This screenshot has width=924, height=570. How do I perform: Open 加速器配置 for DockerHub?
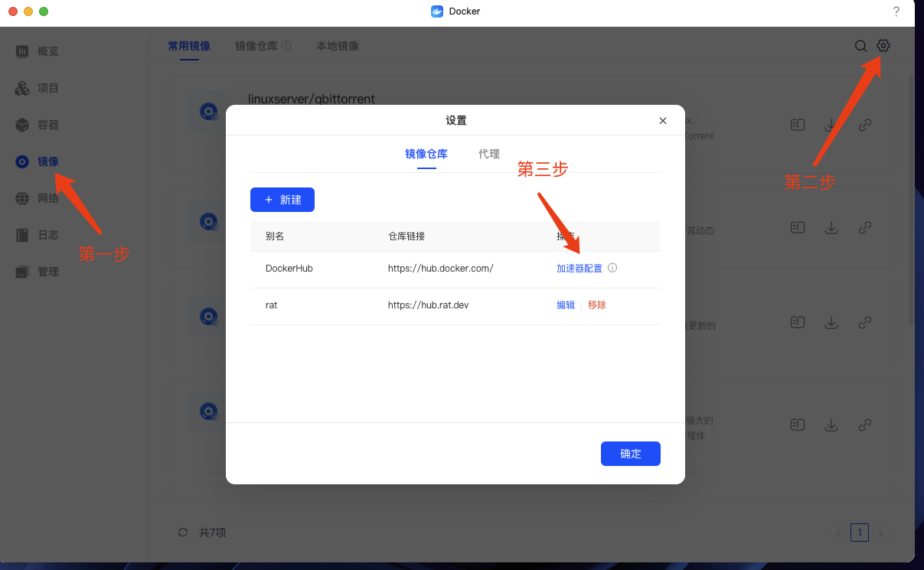pos(580,269)
